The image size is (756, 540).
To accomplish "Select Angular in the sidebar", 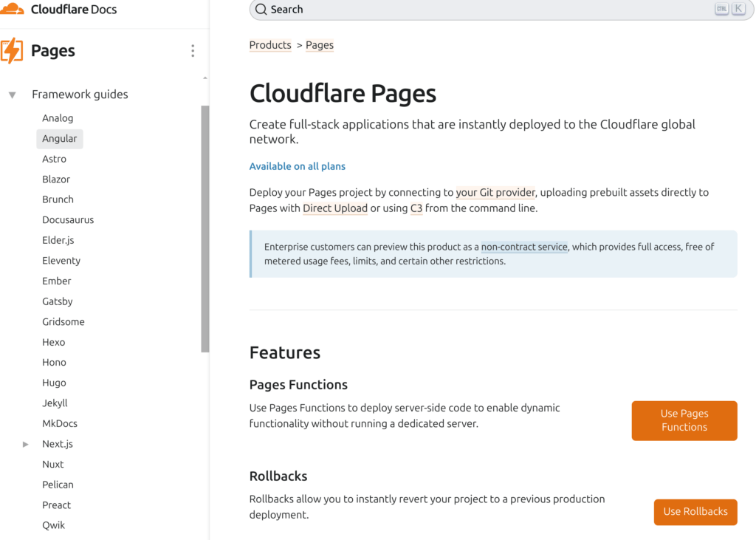I will (59, 138).
